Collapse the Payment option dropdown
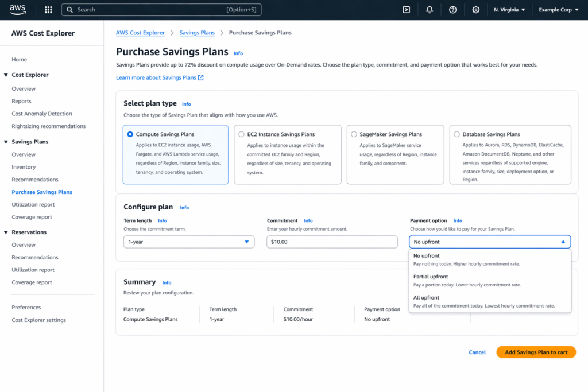Image resolution: width=588 pixels, height=392 pixels. point(489,242)
